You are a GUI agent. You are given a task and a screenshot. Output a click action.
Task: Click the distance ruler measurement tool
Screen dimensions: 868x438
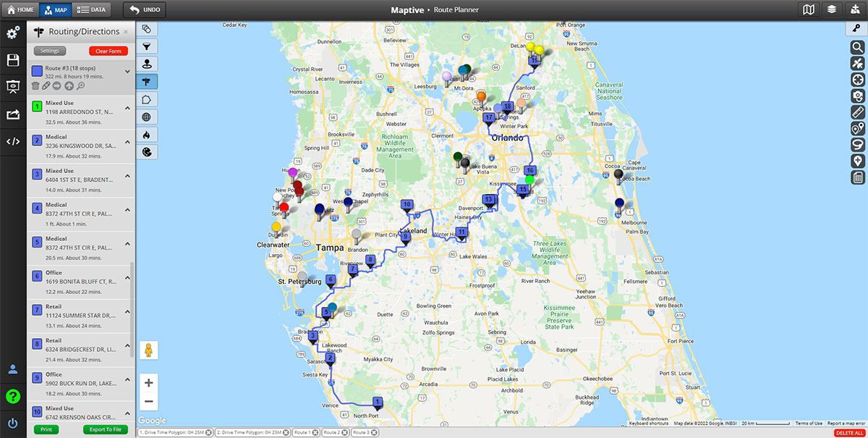pos(858,112)
